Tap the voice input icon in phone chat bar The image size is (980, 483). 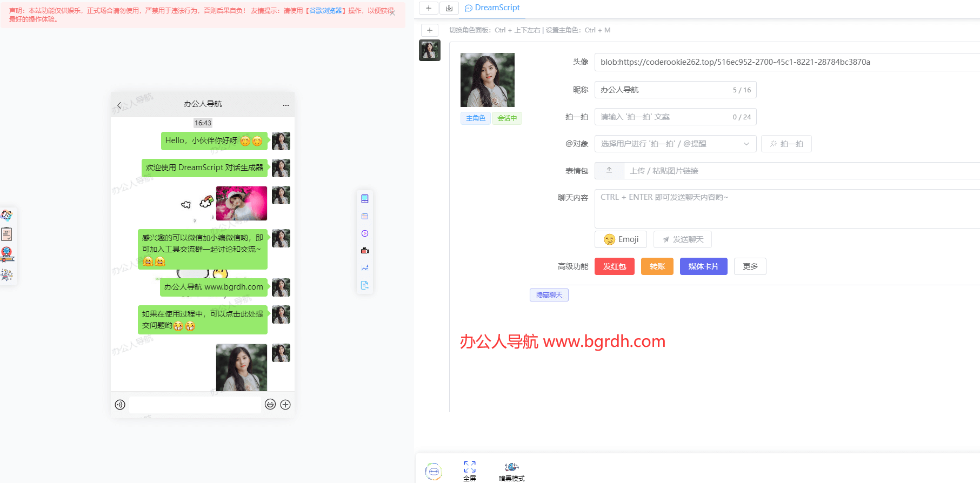pyautogui.click(x=120, y=405)
